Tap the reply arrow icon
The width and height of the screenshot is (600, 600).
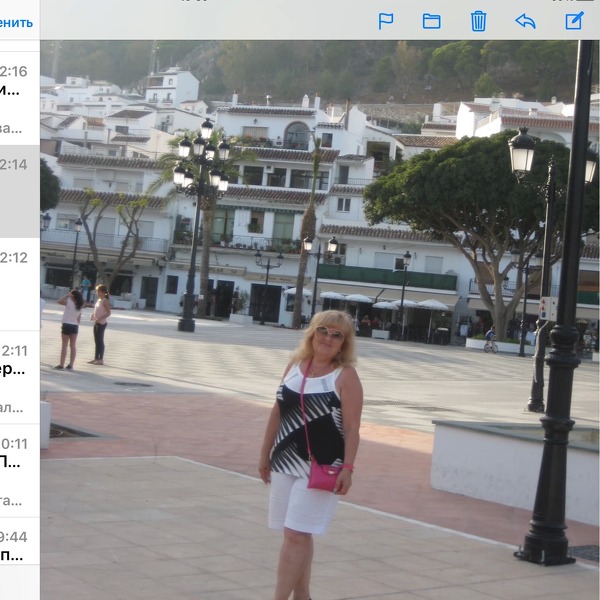[x=525, y=21]
